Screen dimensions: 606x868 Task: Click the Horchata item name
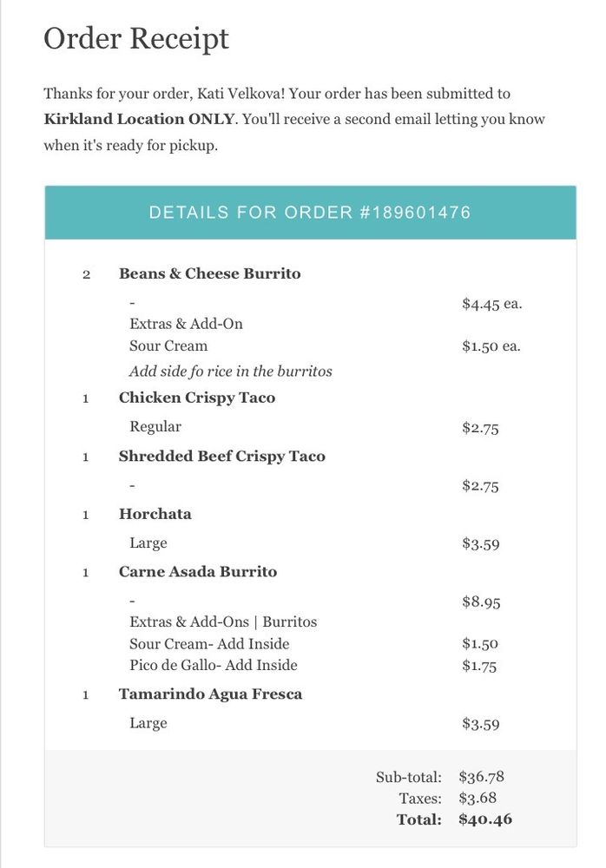pos(155,514)
